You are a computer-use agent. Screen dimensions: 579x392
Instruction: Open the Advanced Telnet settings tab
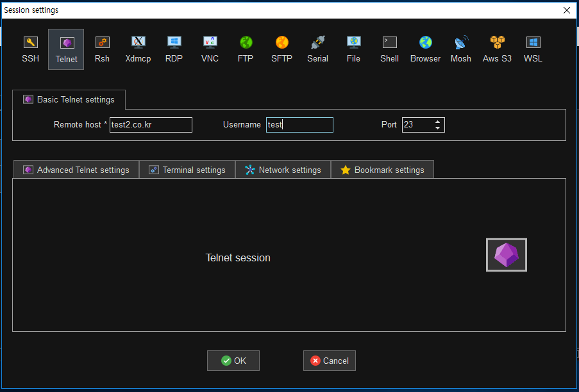click(x=76, y=170)
